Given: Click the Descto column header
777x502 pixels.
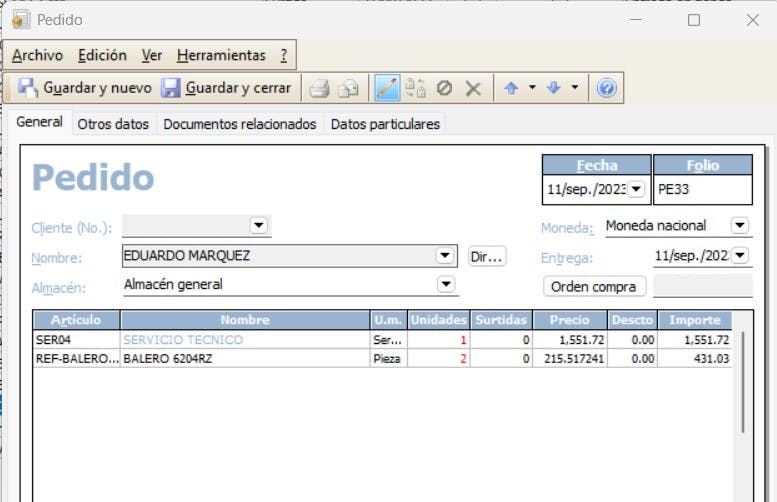Looking at the screenshot, I should pos(632,320).
